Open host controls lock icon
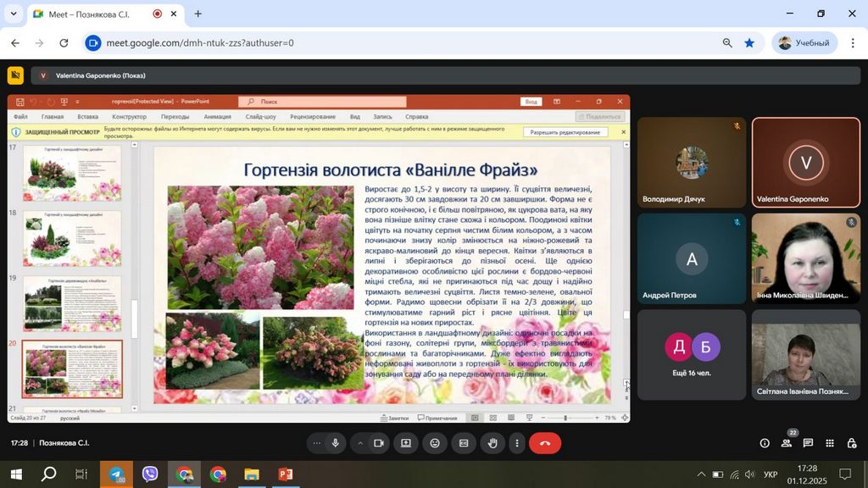The image size is (868, 488). coord(850,443)
